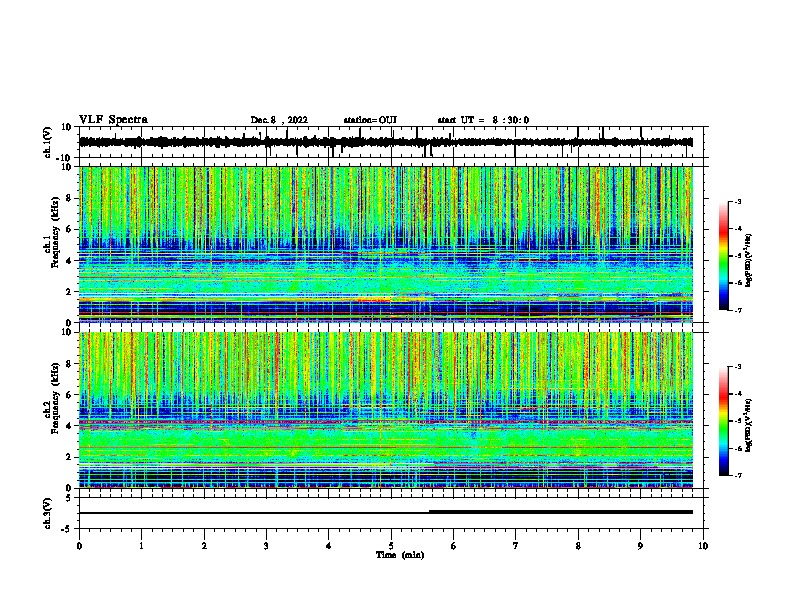Click the ch.2 color scale '-7' label
The image size is (792, 612).
pos(737,475)
